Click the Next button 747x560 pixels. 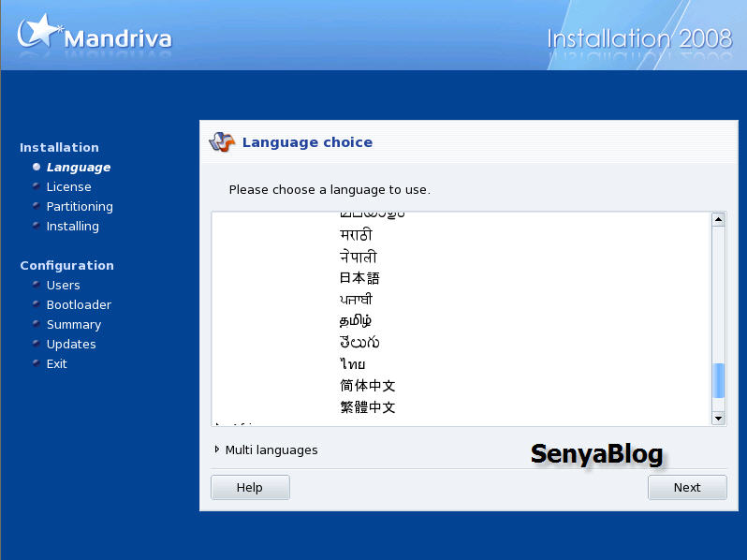687,487
